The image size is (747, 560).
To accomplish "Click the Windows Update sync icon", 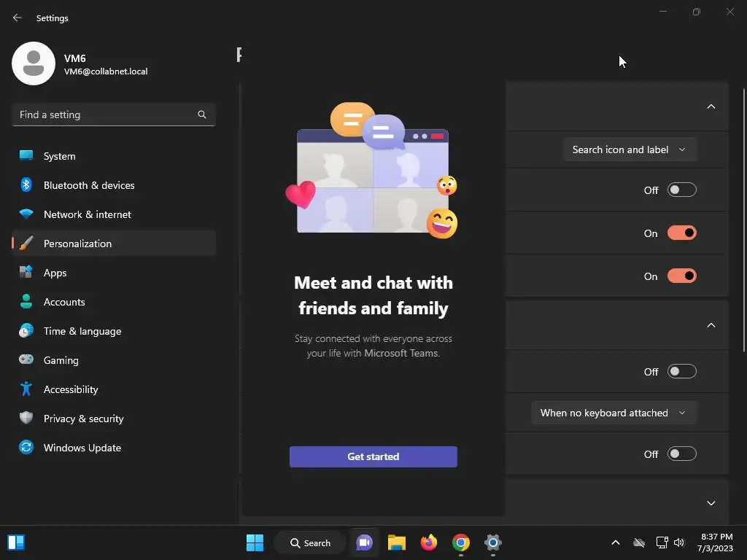I will point(26,447).
